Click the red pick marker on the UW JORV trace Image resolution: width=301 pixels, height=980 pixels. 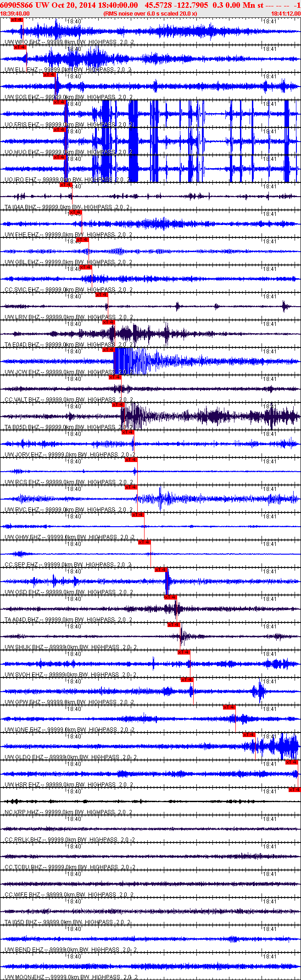pyautogui.click(x=128, y=432)
